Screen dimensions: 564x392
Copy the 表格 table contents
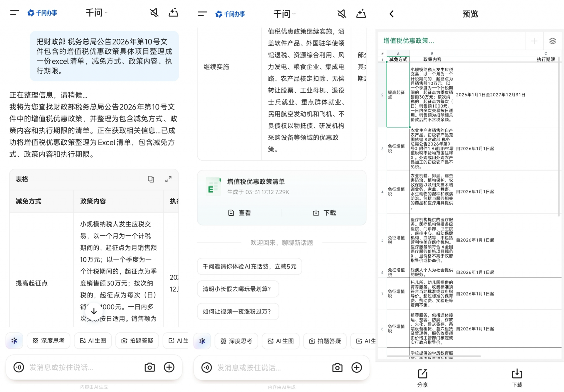(151, 179)
